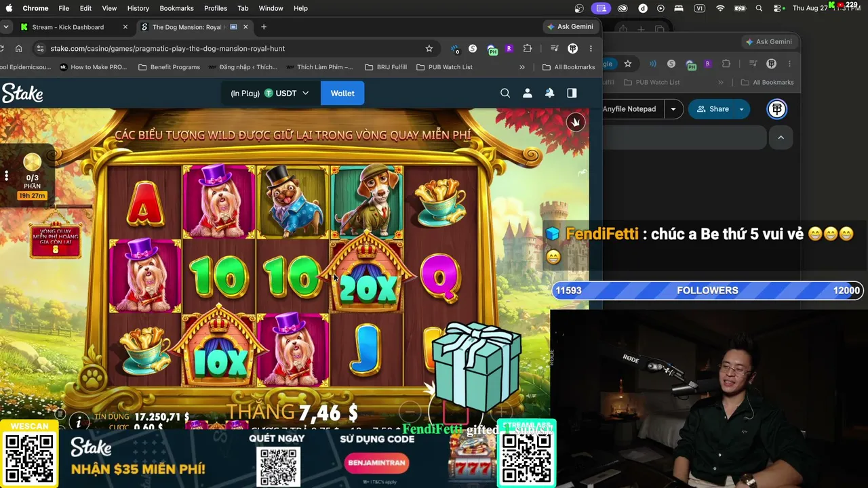Screen dimensions: 868x488
Task: Toggle the Stake sidebar panel icon
Action: point(572,94)
